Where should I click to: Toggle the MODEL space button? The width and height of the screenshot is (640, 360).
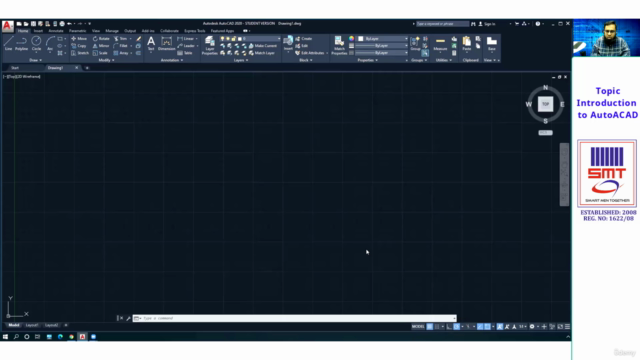pyautogui.click(x=418, y=327)
